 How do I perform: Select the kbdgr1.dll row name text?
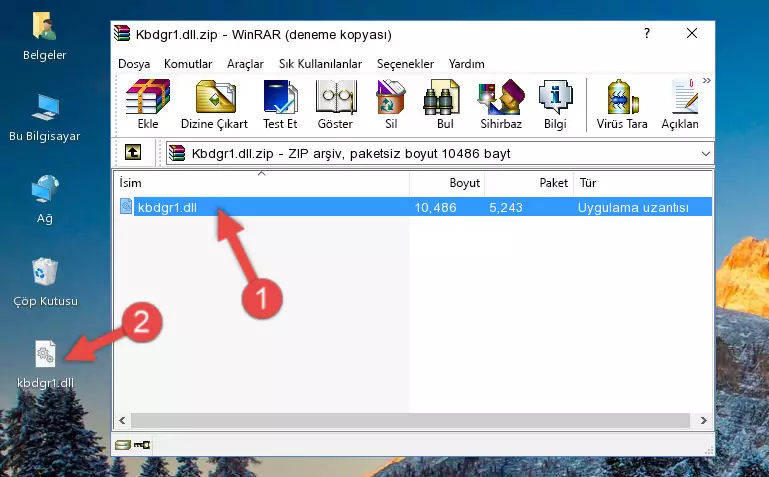(x=167, y=207)
